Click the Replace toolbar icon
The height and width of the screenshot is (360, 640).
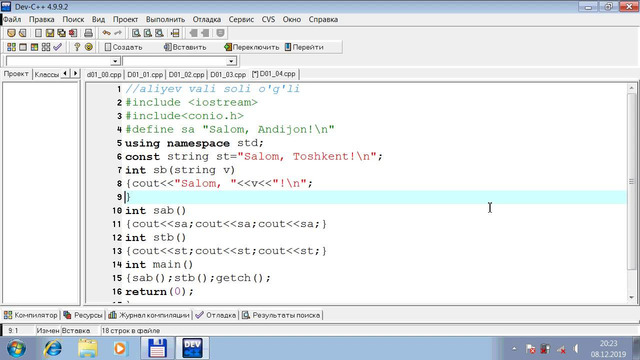coord(148,33)
